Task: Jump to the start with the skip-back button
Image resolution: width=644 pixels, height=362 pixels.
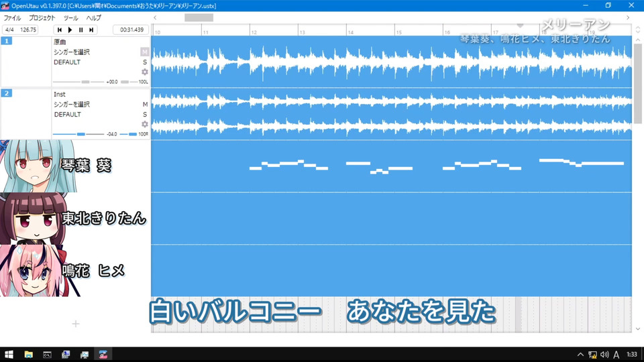Action: 60,29
